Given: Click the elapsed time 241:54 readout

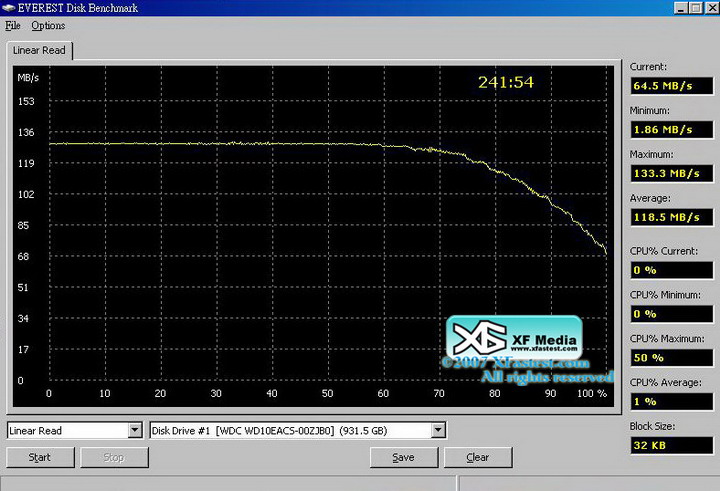Looking at the screenshot, I should pos(506,83).
